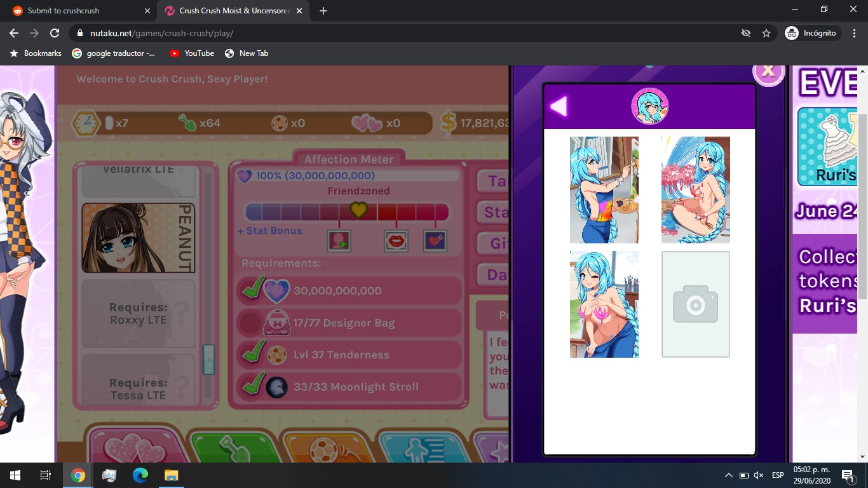868x488 pixels.
Task: Open the Incógnito profile button
Action: point(811,33)
